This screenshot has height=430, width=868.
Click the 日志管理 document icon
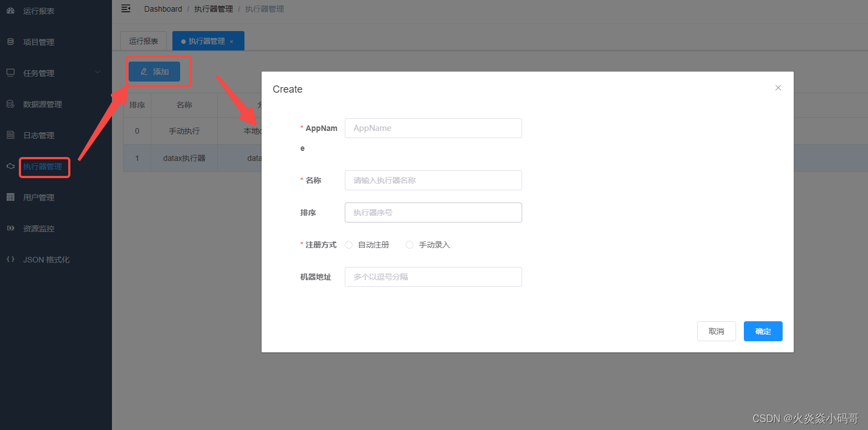(x=11, y=135)
